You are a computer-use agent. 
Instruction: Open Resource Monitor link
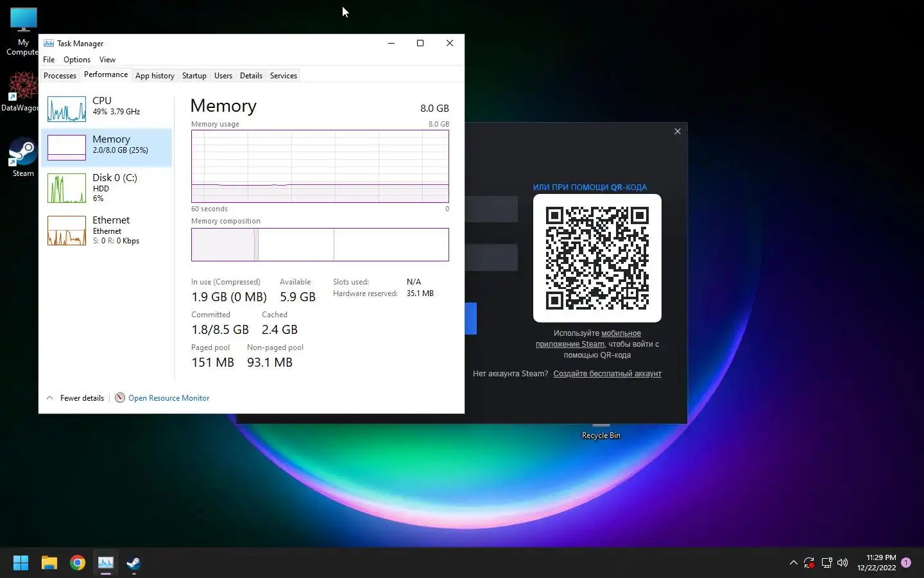(x=169, y=398)
